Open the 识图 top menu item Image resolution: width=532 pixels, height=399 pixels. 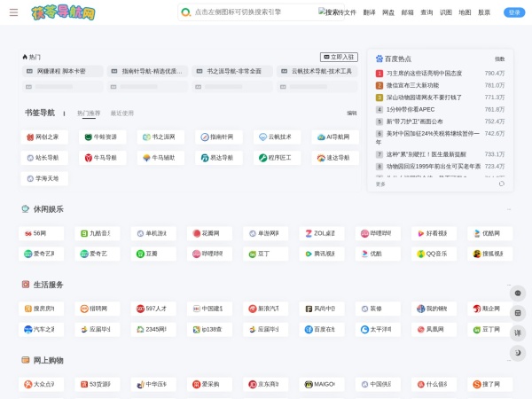pyautogui.click(x=446, y=12)
